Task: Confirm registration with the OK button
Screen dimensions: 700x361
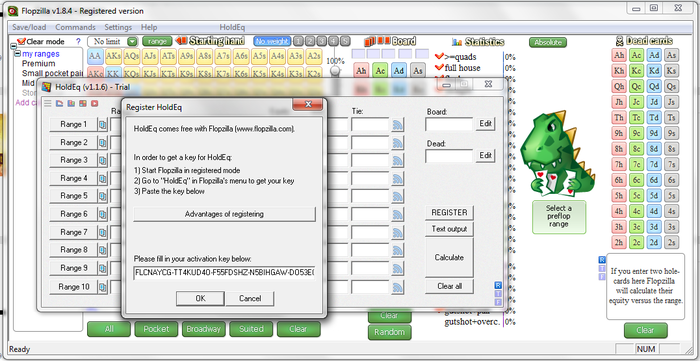Action: coord(200,299)
